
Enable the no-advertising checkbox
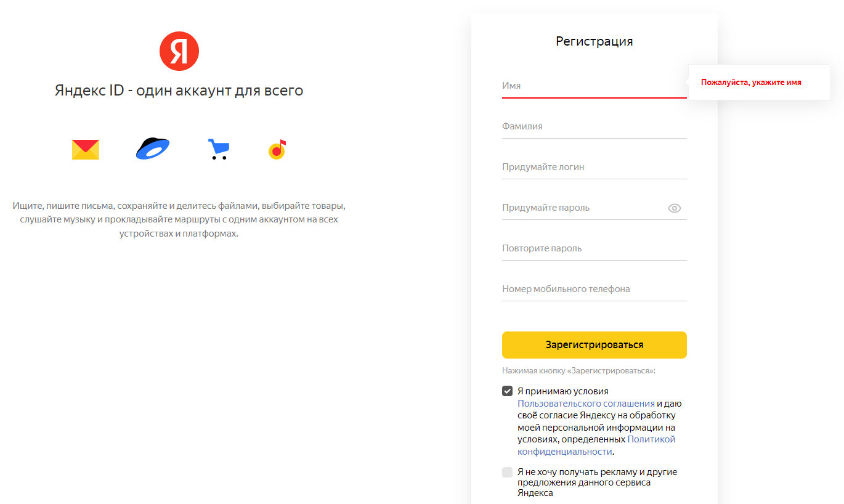click(x=507, y=472)
